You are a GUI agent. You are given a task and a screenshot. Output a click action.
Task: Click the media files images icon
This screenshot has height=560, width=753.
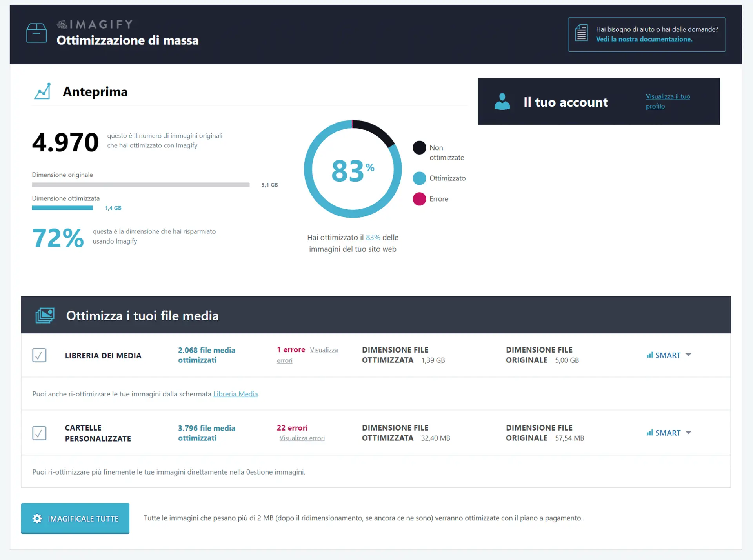(x=45, y=315)
